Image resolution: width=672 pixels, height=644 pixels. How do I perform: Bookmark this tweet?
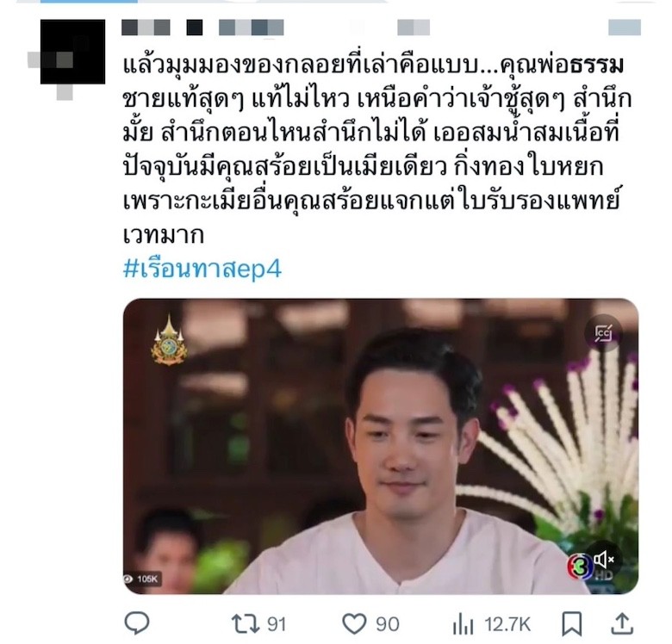tap(571, 624)
